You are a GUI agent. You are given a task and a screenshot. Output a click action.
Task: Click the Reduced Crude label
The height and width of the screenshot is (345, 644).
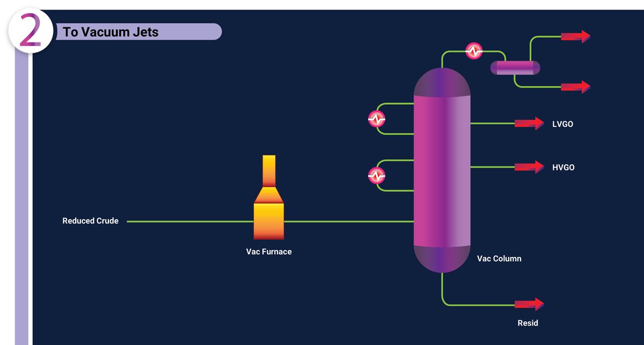(90, 220)
